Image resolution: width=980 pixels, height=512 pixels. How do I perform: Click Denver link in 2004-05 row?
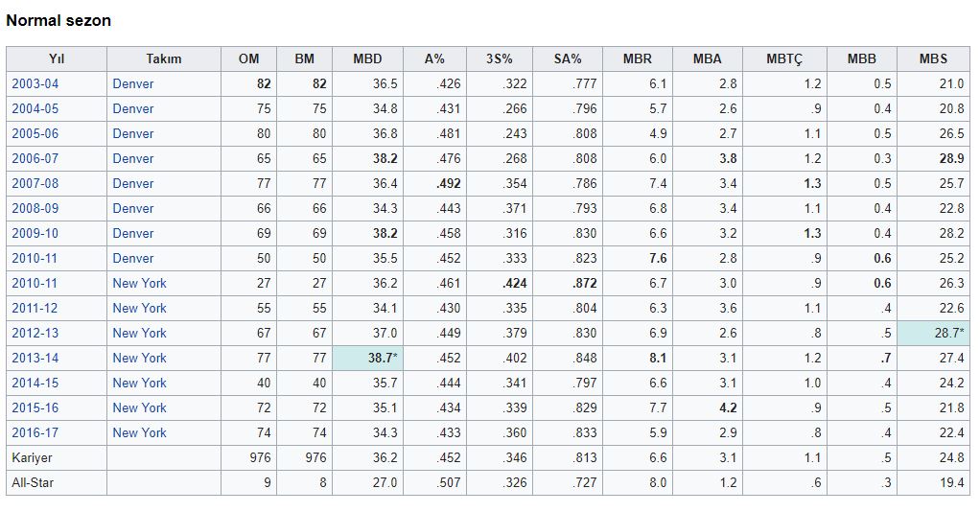[x=132, y=109]
